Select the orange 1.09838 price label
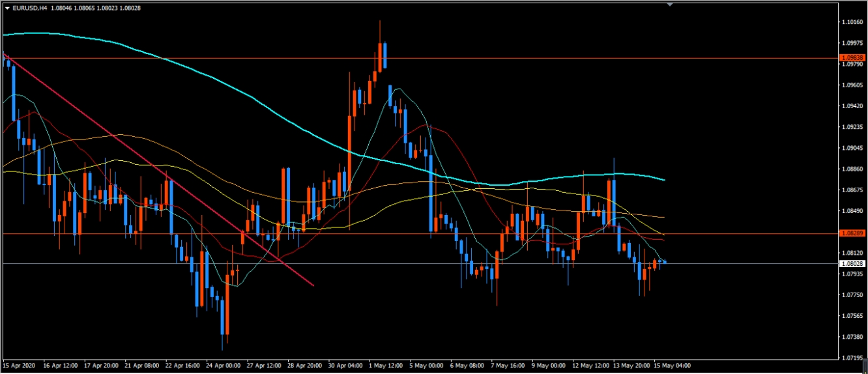868x374 pixels. tap(852, 58)
